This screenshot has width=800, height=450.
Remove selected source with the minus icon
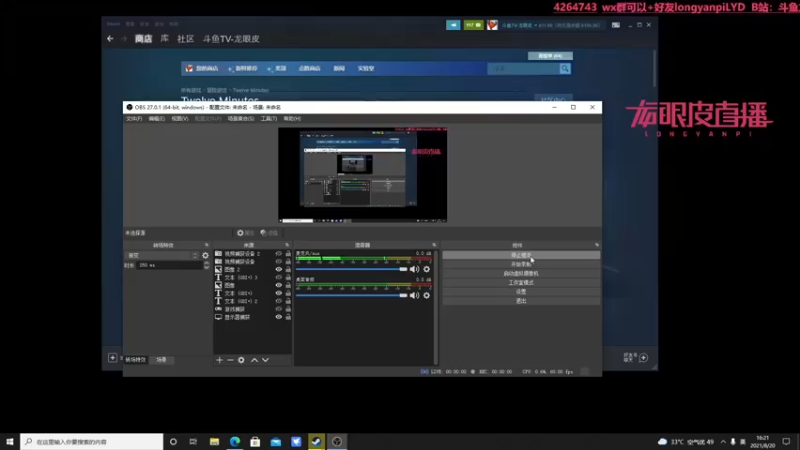pyautogui.click(x=230, y=360)
